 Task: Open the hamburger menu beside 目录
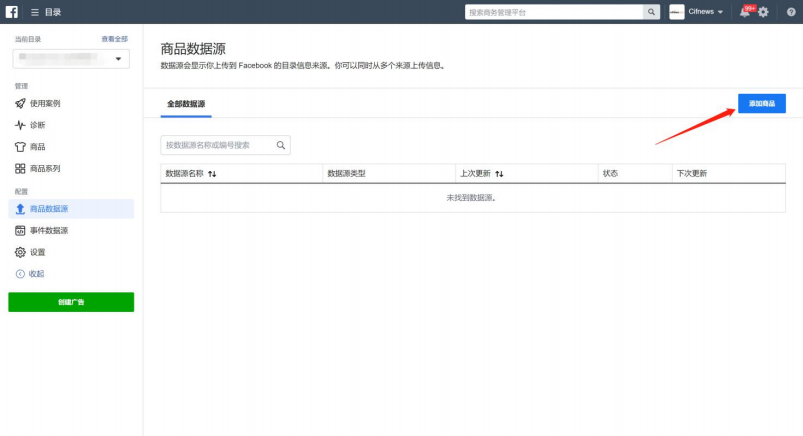click(x=35, y=12)
